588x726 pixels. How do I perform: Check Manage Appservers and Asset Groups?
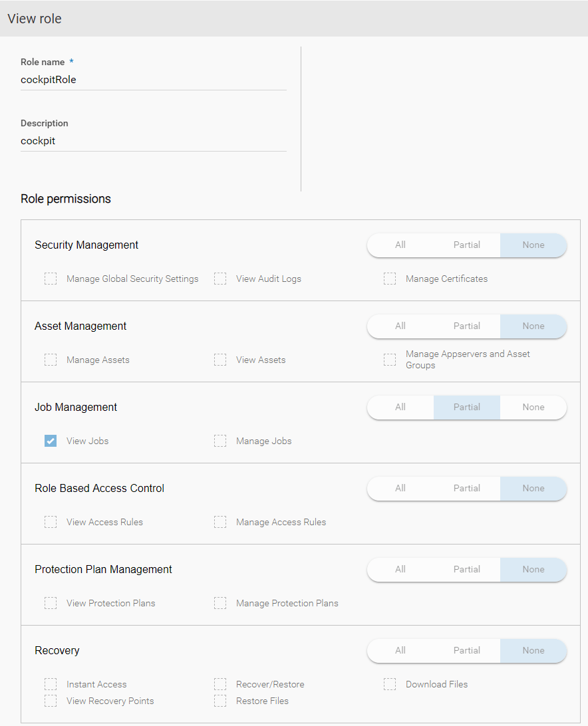tap(390, 360)
